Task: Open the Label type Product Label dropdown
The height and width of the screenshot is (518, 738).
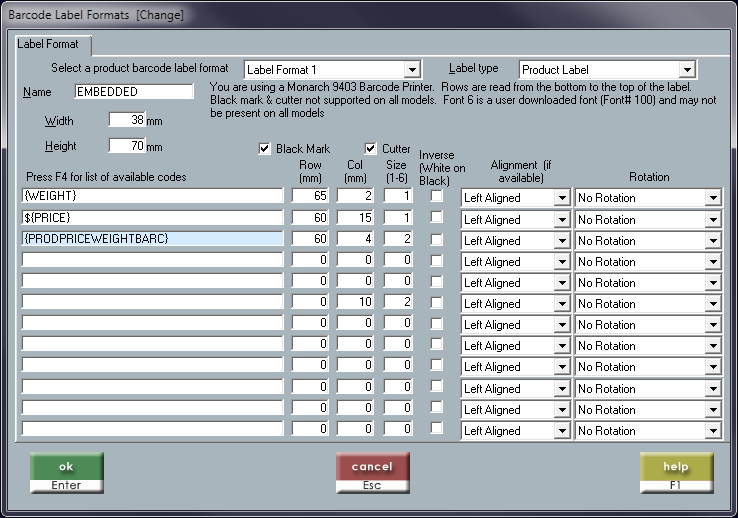Action: tap(607, 70)
